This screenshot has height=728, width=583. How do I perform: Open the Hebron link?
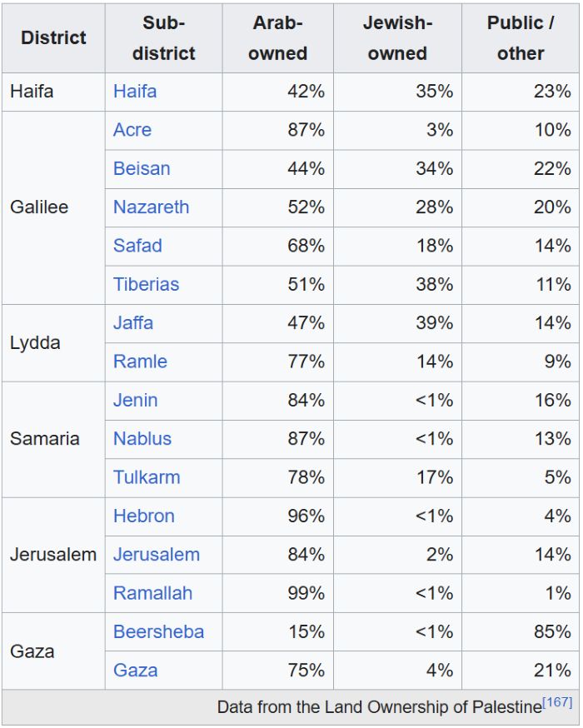[144, 516]
